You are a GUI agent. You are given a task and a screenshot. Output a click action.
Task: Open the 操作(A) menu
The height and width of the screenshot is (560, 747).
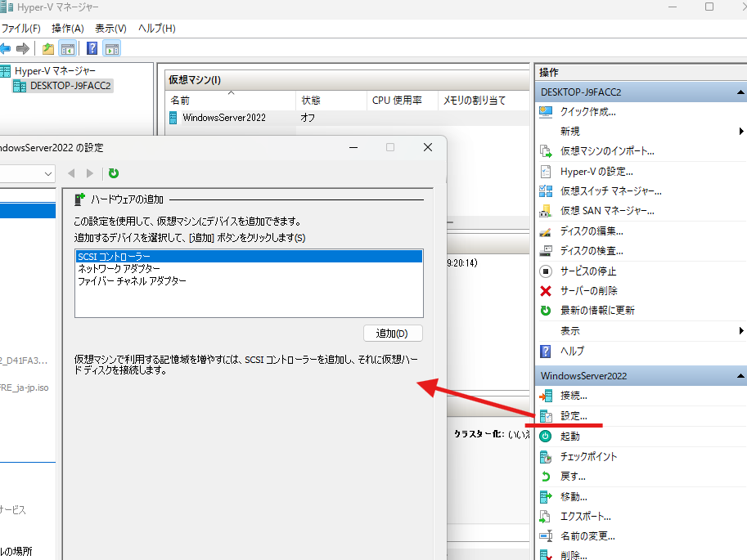[68, 28]
